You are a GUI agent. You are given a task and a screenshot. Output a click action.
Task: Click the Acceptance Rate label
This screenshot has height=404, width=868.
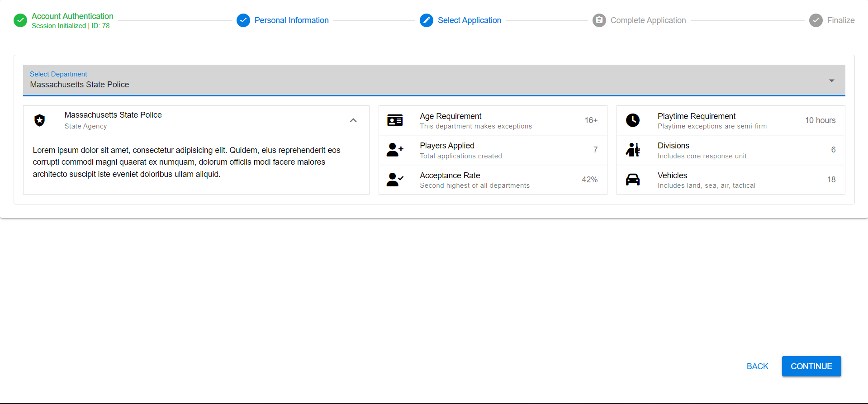450,176
